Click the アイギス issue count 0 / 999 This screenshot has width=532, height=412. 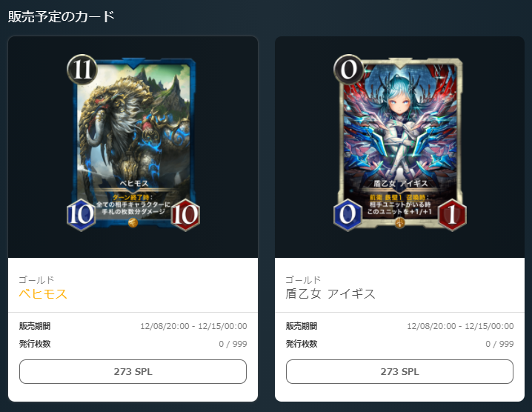coord(499,344)
